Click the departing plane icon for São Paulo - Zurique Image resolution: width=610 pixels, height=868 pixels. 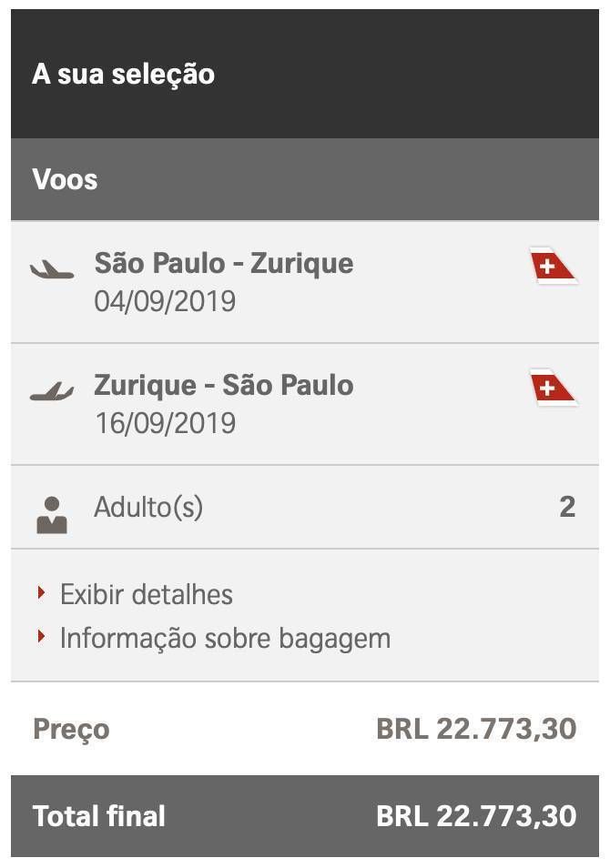(x=52, y=270)
